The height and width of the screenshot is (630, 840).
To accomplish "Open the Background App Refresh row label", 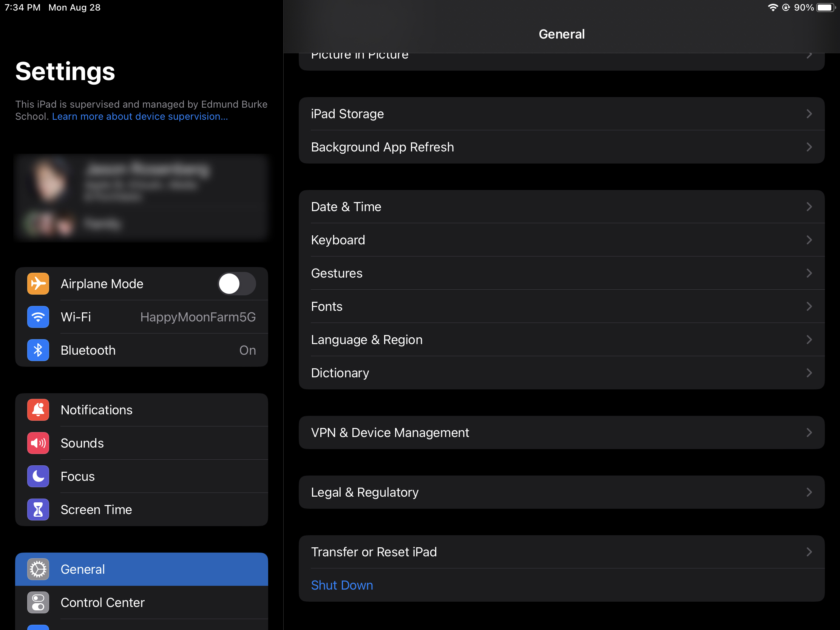I will [382, 147].
